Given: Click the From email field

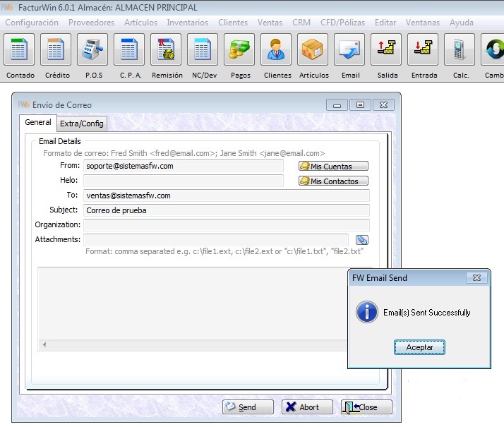Looking at the screenshot, I should click(x=184, y=166).
